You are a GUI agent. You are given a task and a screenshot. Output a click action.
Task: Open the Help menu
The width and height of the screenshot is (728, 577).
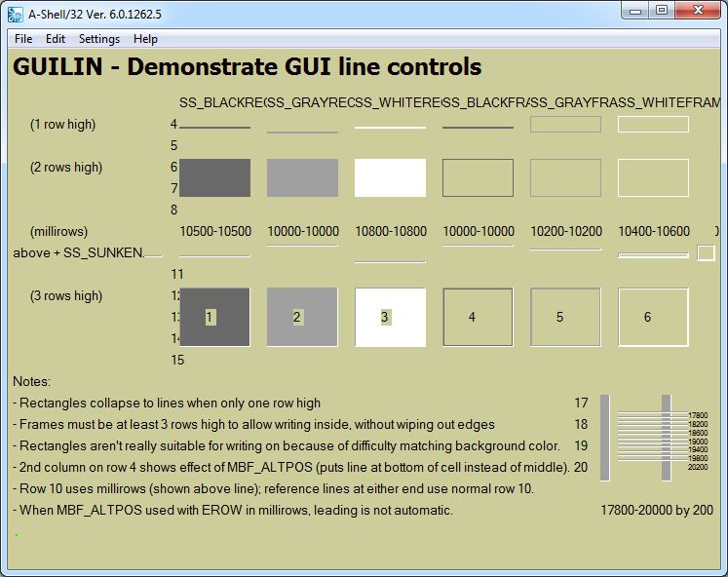click(x=145, y=39)
